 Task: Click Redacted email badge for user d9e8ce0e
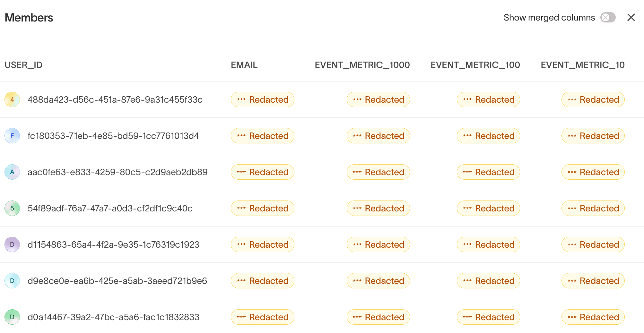point(263,281)
